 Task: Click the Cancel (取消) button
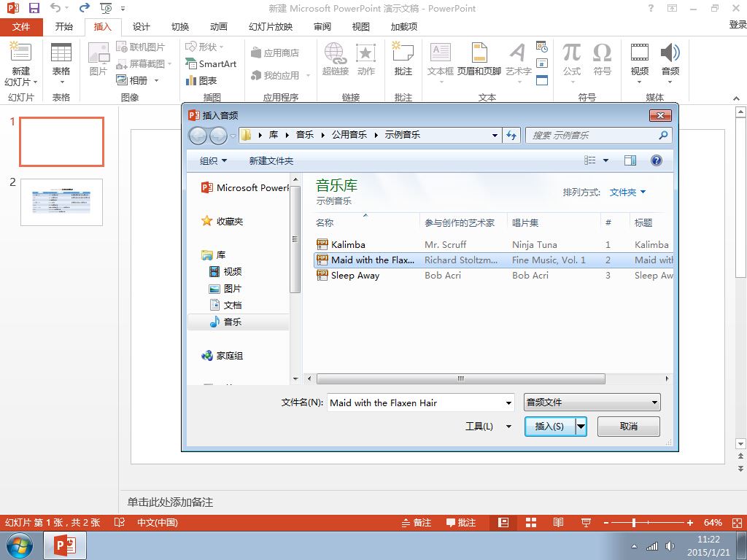coord(628,426)
